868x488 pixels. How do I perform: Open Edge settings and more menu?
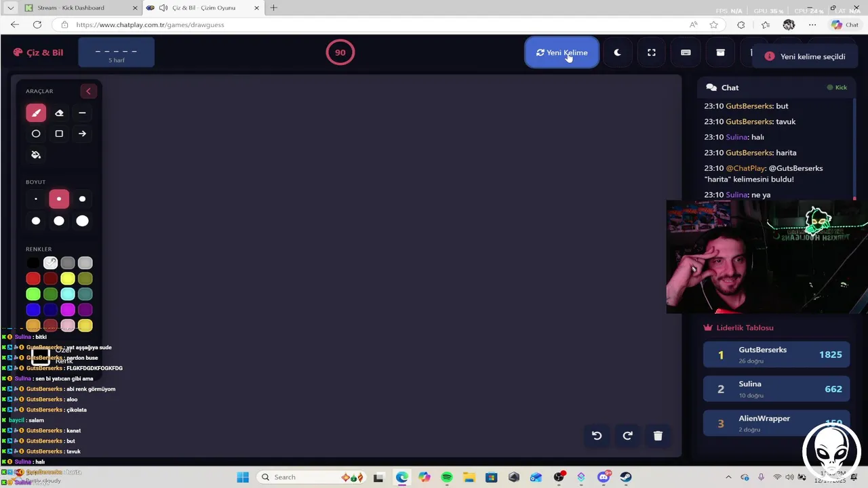click(812, 24)
